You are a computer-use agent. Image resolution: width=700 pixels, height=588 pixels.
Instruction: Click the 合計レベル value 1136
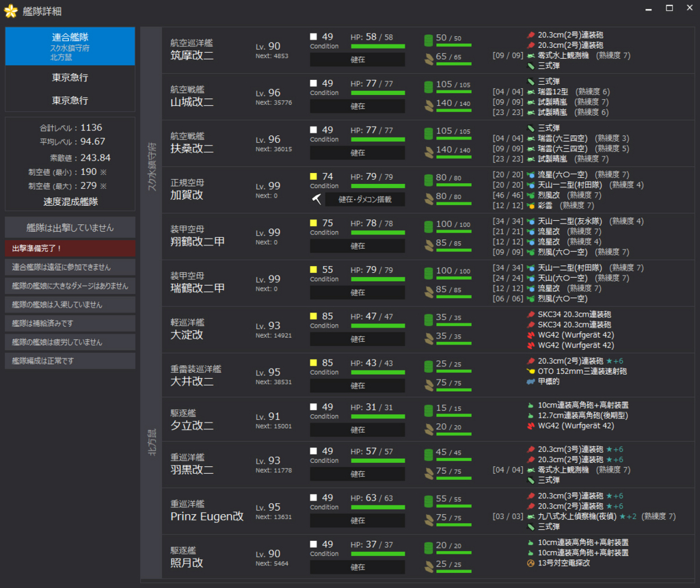(x=91, y=128)
